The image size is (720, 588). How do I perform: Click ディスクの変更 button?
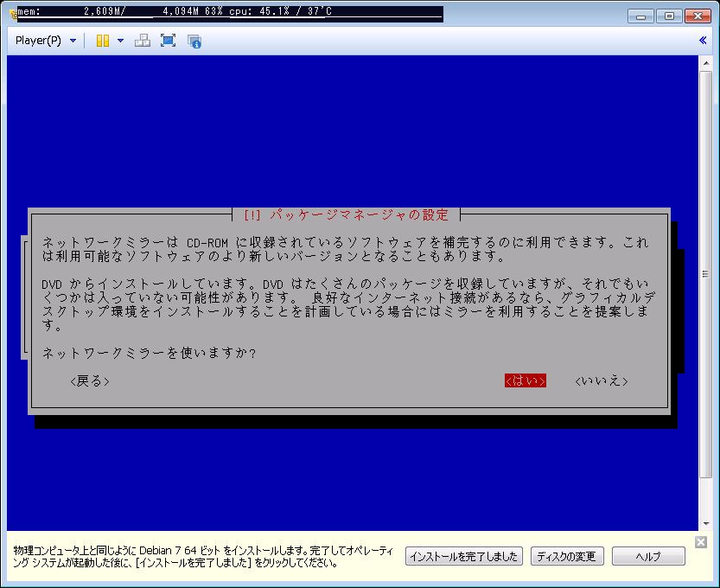[x=567, y=556]
